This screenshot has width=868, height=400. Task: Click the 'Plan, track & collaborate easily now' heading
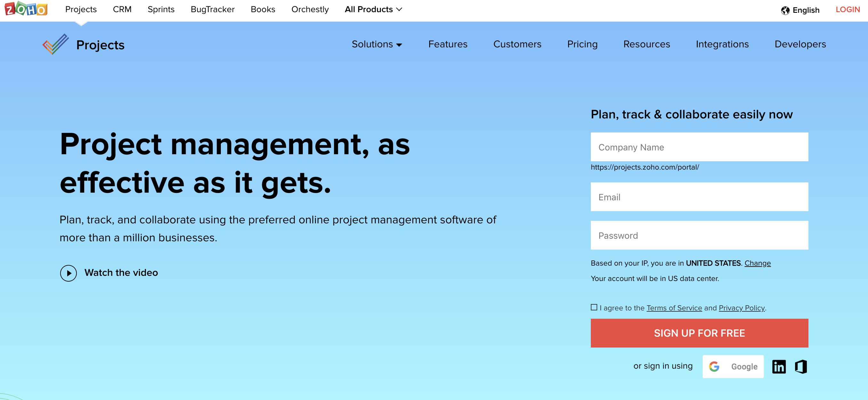pyautogui.click(x=692, y=115)
